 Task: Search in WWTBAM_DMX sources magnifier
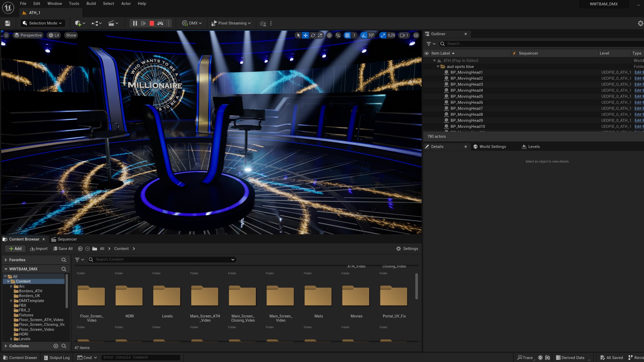(x=64, y=269)
